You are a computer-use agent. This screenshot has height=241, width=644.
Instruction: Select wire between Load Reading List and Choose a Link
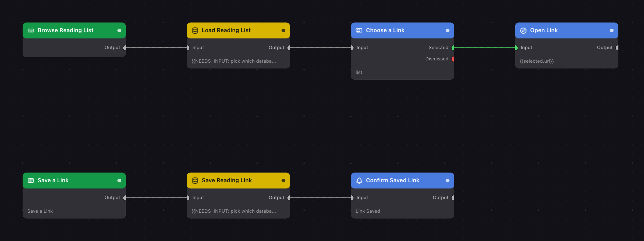coord(321,48)
